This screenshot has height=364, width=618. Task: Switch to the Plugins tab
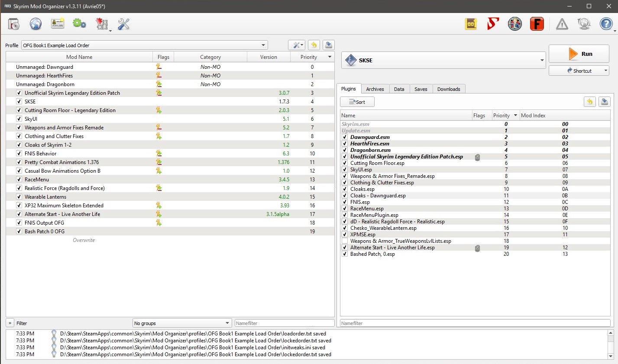[x=348, y=89]
